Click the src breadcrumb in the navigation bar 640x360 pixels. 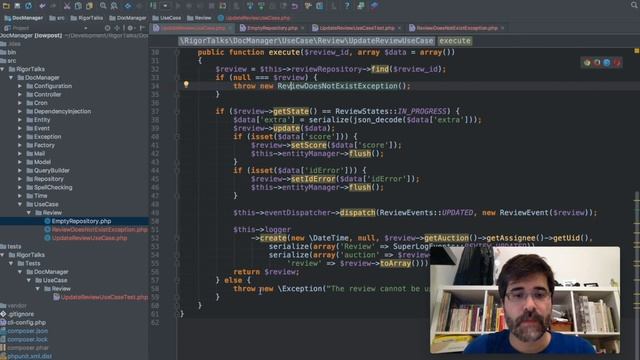tap(57, 18)
